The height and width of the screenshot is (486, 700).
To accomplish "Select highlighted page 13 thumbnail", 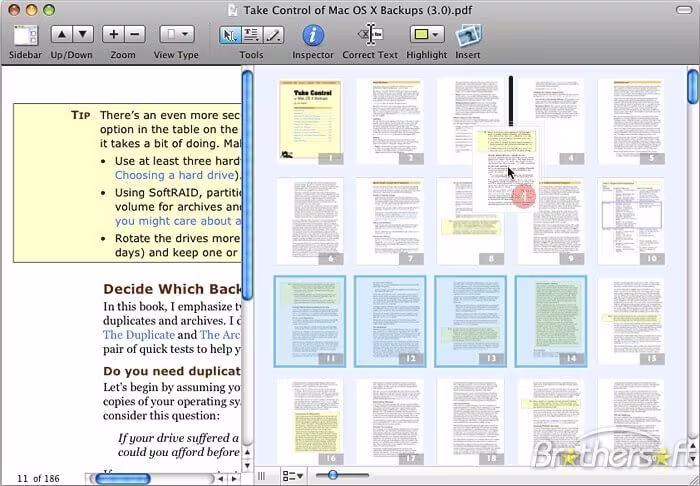I will click(471, 321).
